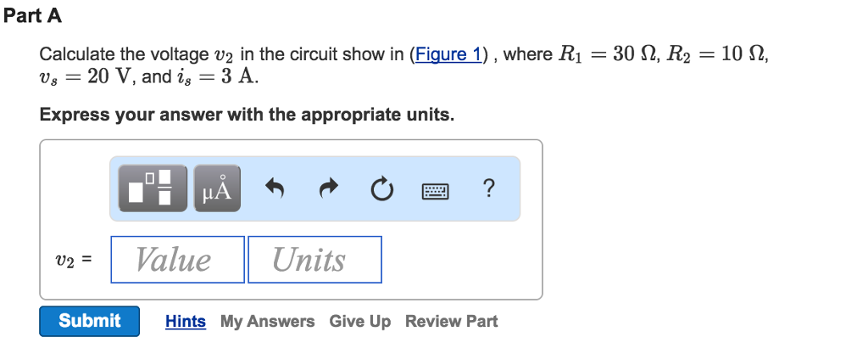Reset the answer with circular arrow icon
868x348 pixels.
pyautogui.click(x=381, y=189)
